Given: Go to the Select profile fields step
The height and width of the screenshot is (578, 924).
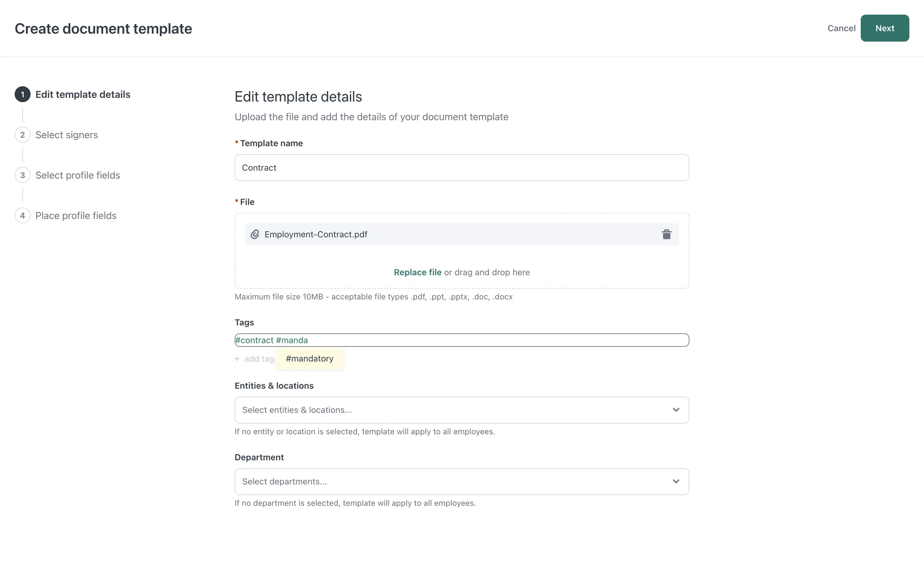Looking at the screenshot, I should (x=78, y=175).
